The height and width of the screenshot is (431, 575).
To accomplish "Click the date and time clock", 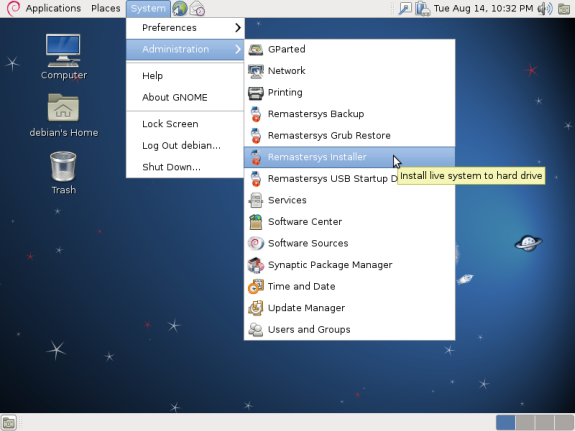I will click(x=483, y=8).
